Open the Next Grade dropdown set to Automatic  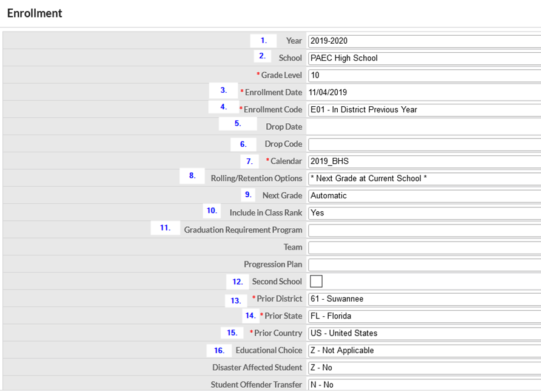click(x=423, y=196)
